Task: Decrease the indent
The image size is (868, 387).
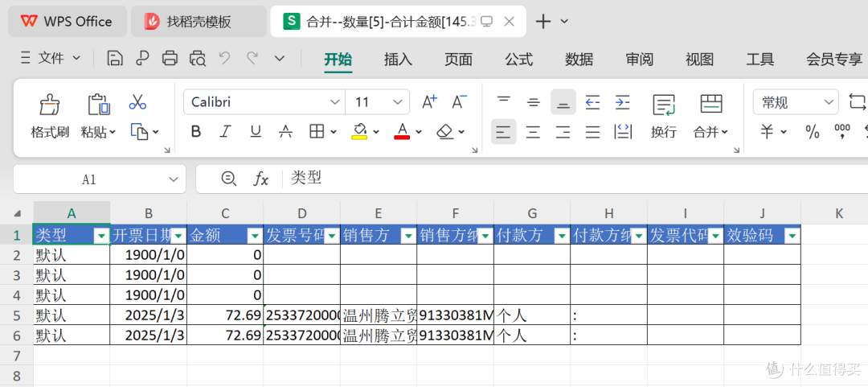Action: pyautogui.click(x=593, y=102)
